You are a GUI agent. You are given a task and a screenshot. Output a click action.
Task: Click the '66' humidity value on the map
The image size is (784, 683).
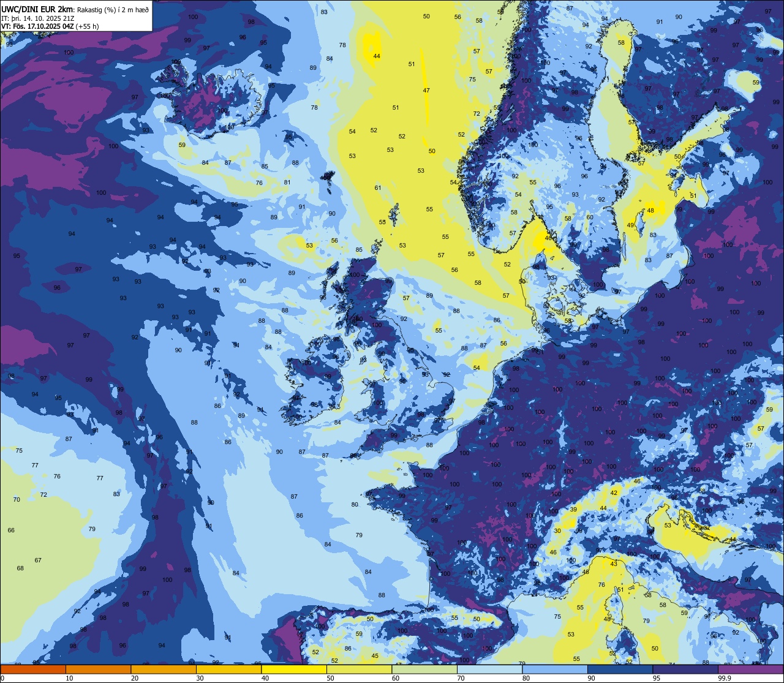[x=11, y=530]
